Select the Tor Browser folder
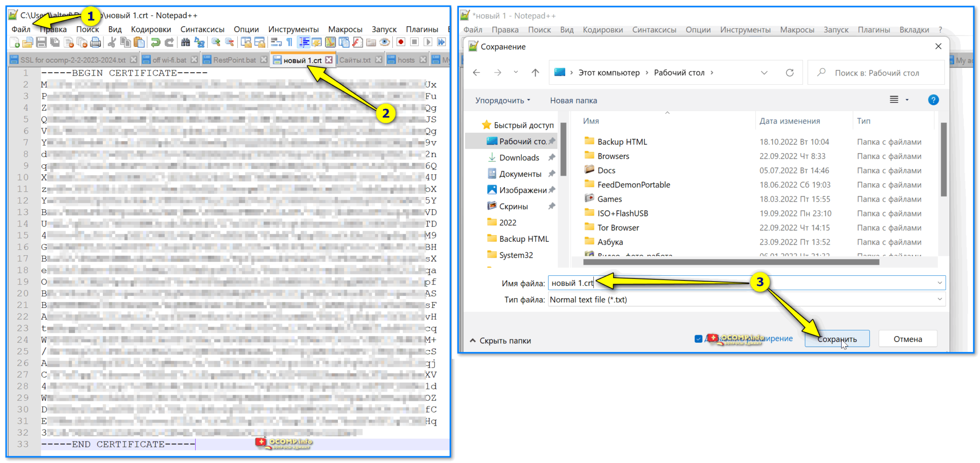The image size is (980, 463). 618,228
